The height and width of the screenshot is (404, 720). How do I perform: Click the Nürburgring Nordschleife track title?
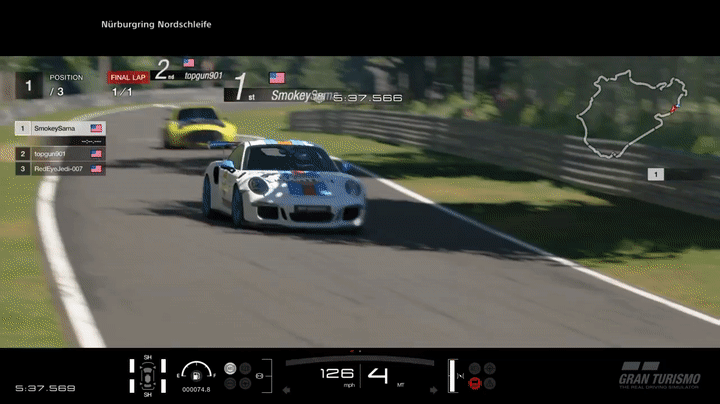[156, 24]
